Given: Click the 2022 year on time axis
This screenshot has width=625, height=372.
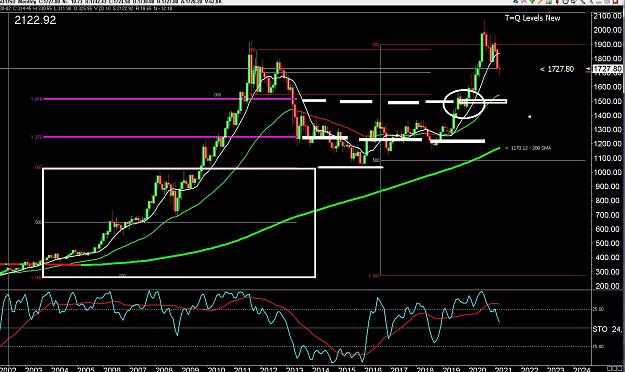Looking at the screenshot, I should click(530, 369).
